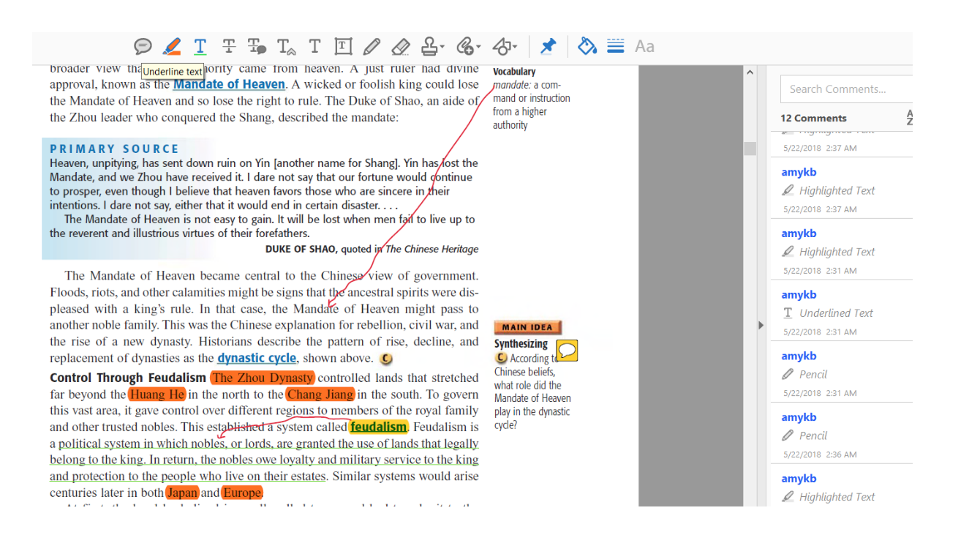Viewport: 980px width, 546px height.
Task: Select the Highlight Text tool
Action: pyautogui.click(x=172, y=46)
